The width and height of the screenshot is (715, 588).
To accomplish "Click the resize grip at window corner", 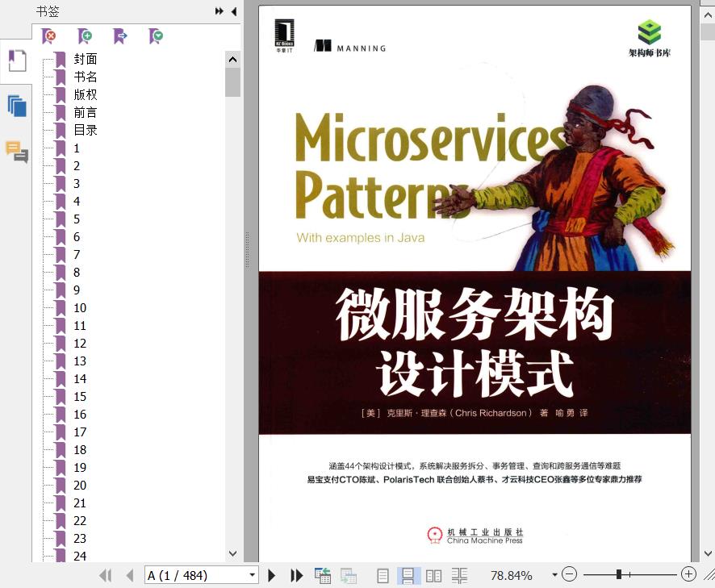I will (709, 575).
